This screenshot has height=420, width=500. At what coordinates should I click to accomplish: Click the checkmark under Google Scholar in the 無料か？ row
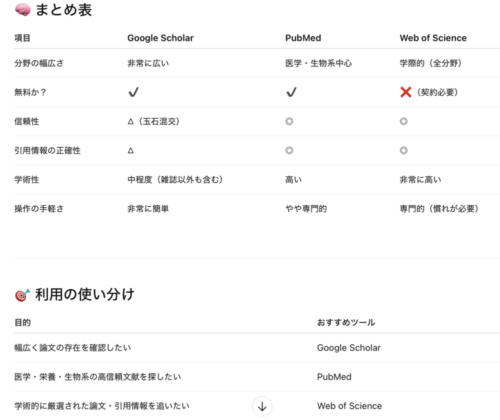pyautogui.click(x=133, y=92)
